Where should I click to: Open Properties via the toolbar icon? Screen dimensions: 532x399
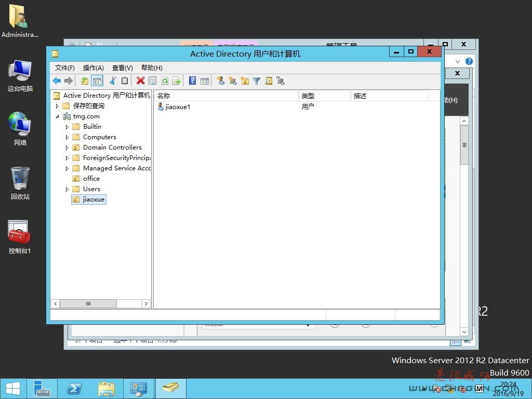tap(153, 81)
